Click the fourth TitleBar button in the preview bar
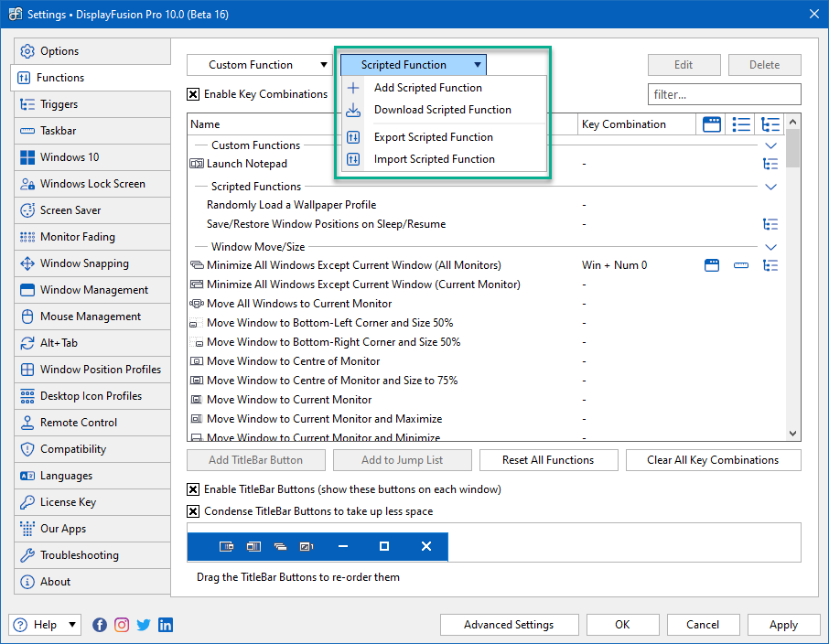The image size is (829, 644). (307, 546)
